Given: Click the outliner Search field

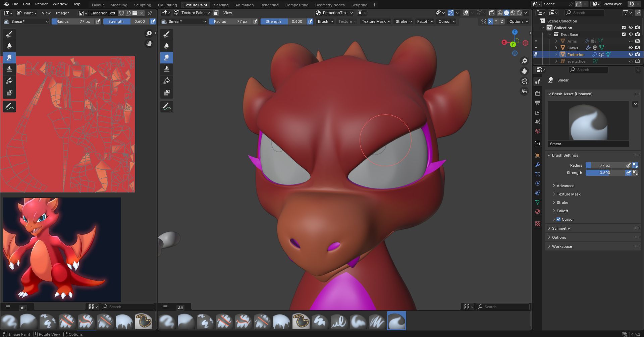Looking at the screenshot, I should click(584, 13).
